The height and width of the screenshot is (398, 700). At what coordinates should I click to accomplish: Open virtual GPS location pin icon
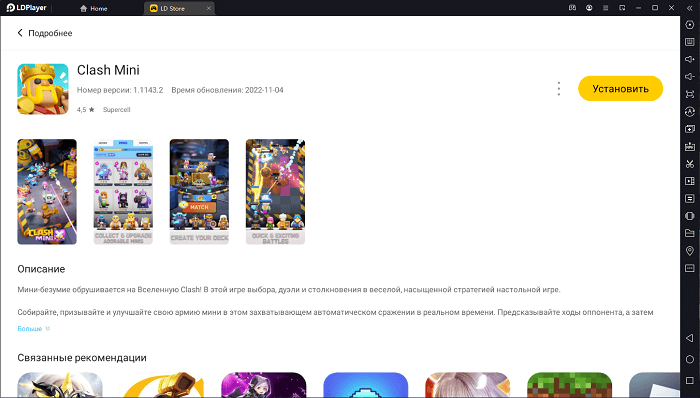690,251
